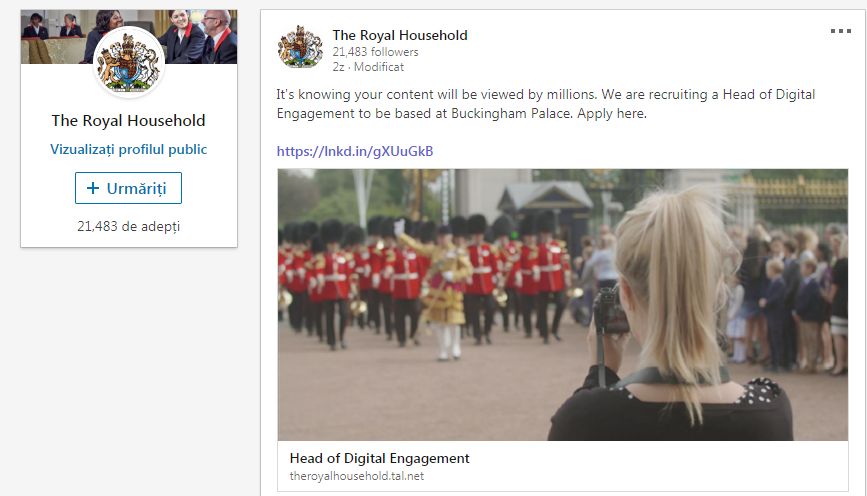Click the theroyalhousehold.tal.net domain text
The width and height of the screenshot is (867, 496).
pyautogui.click(x=357, y=476)
